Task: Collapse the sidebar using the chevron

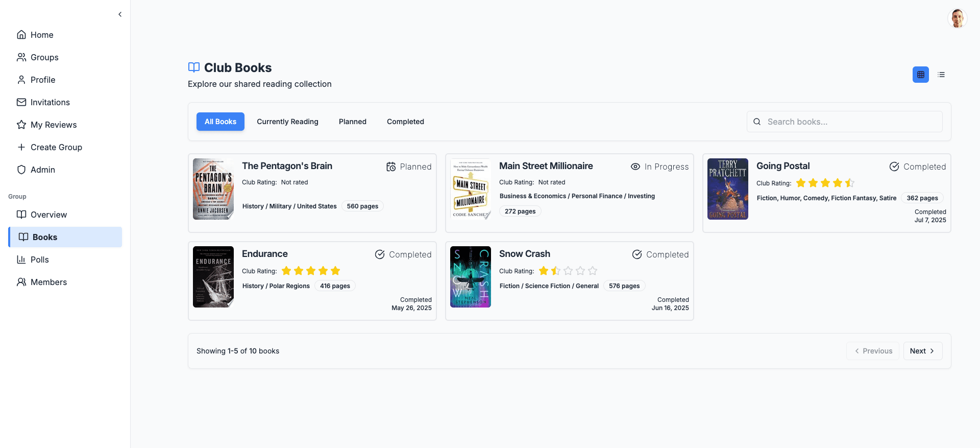Action: 120,14
